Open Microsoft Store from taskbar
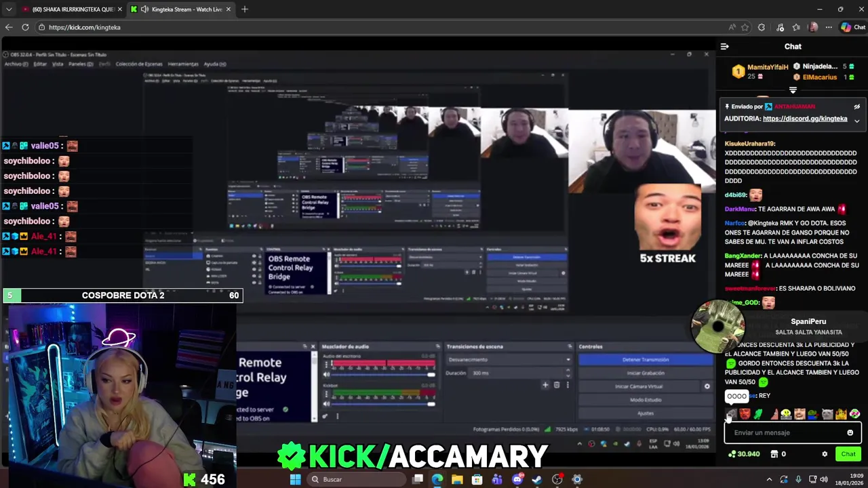 click(x=477, y=479)
